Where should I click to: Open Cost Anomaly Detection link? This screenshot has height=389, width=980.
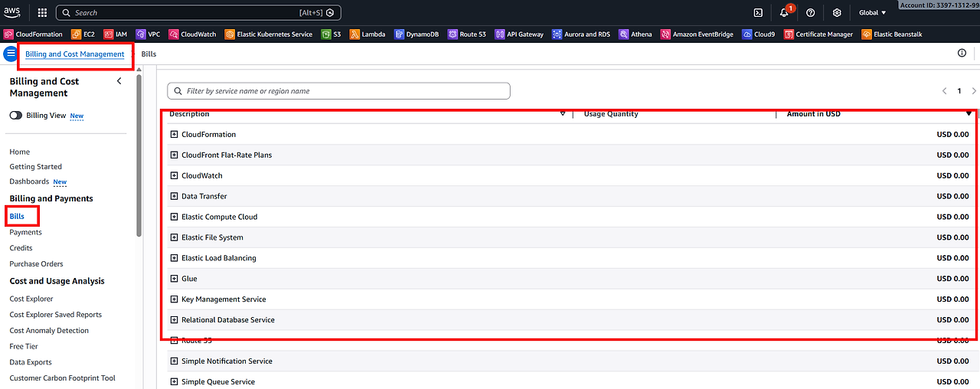coord(49,331)
